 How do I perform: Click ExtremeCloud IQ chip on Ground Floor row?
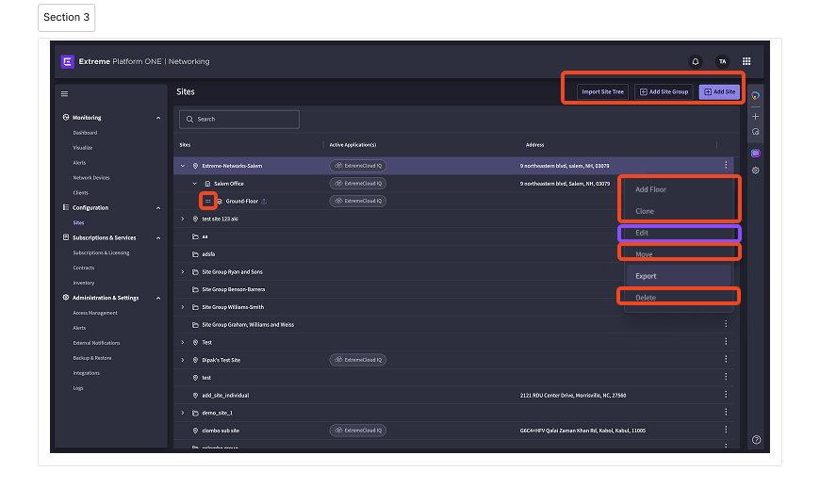(x=358, y=202)
